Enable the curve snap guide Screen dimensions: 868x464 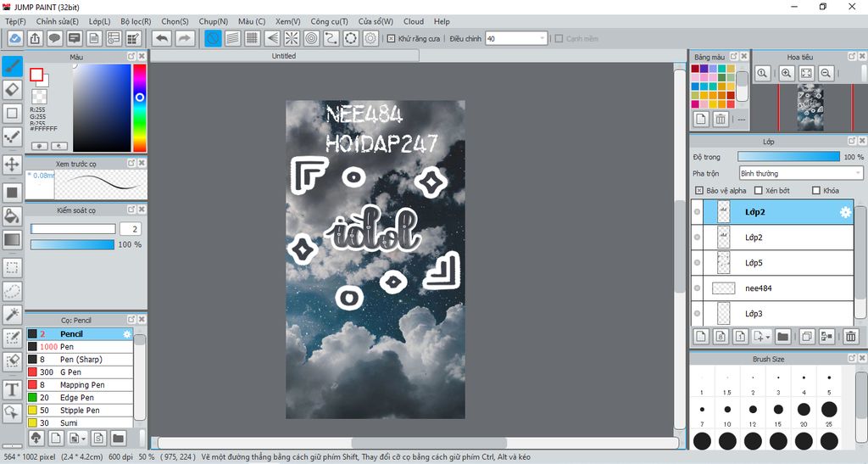pyautogui.click(x=331, y=38)
